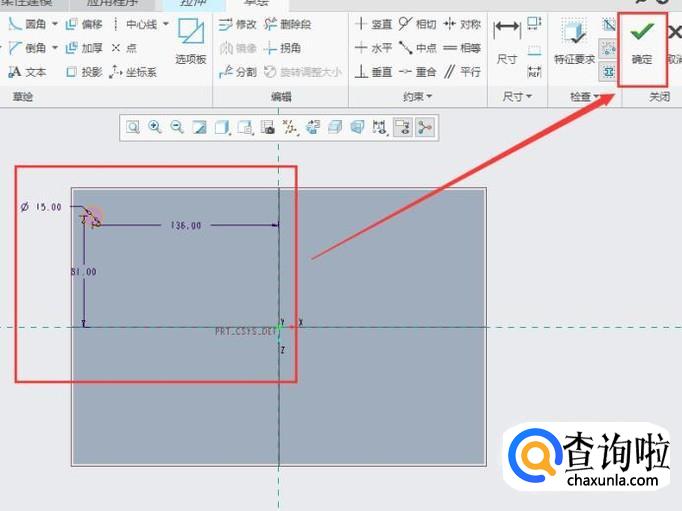
Task: Toggle the display vertices icon
Action: pyautogui.click(x=425, y=127)
